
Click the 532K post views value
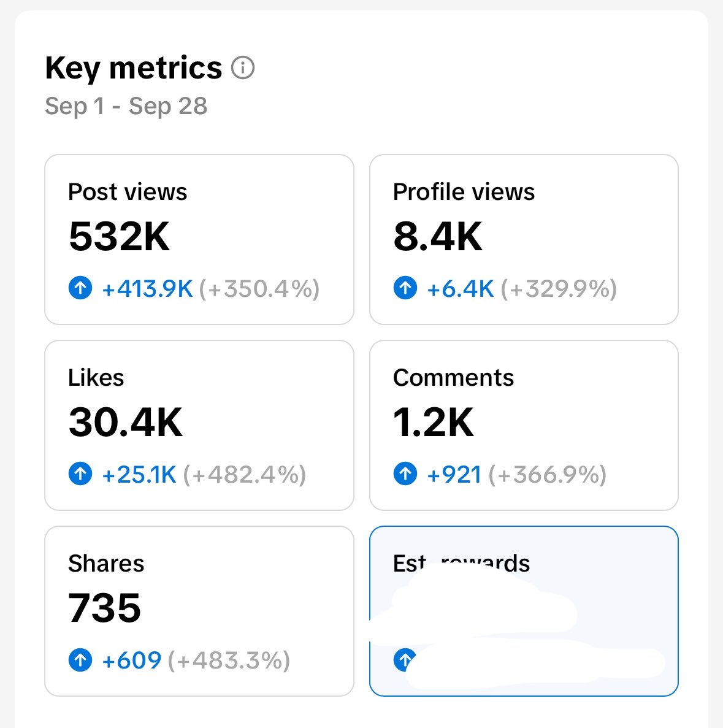tap(120, 236)
